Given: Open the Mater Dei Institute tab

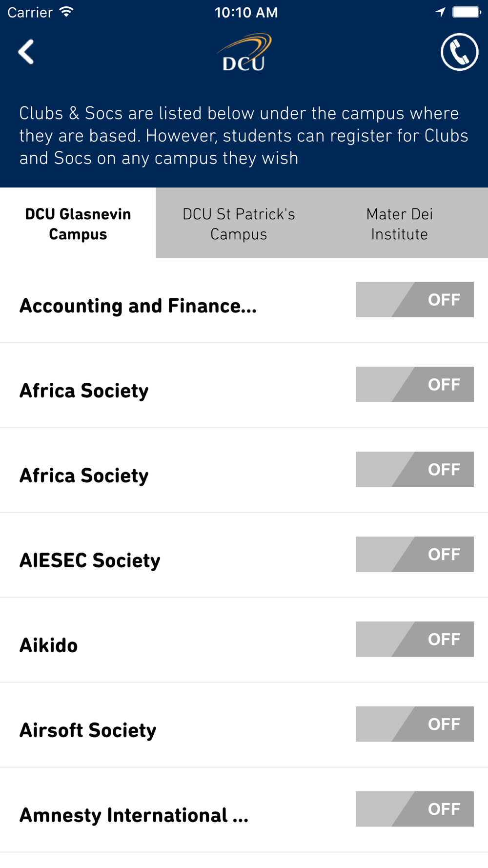Looking at the screenshot, I should pos(400,224).
